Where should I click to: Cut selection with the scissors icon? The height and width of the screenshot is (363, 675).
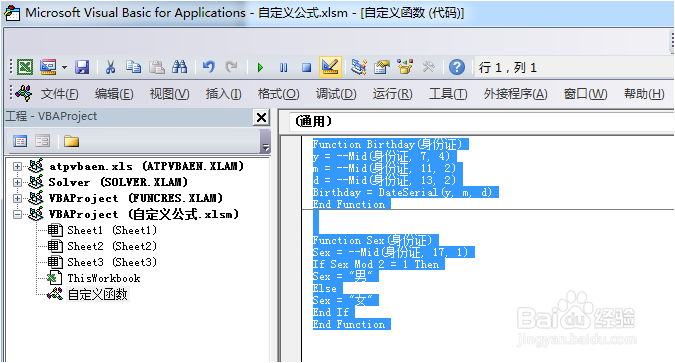click(111, 67)
